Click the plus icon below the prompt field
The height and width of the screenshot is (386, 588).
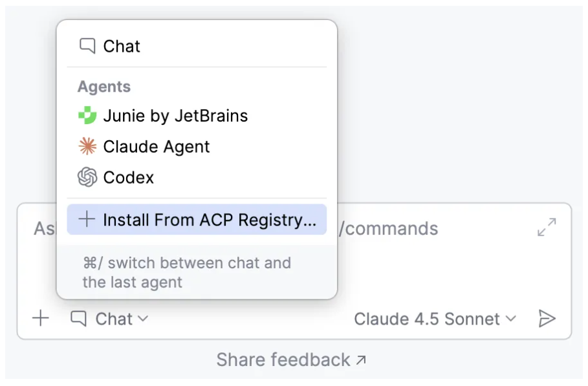41,318
